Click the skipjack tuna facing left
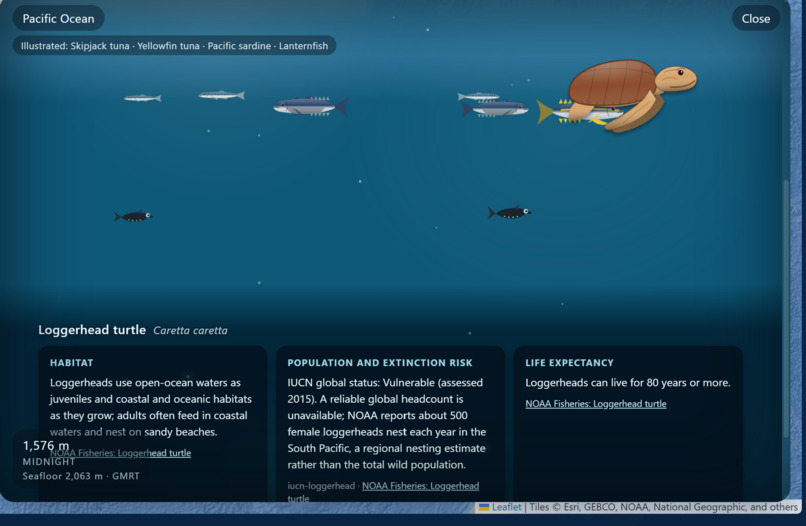 [x=310, y=106]
